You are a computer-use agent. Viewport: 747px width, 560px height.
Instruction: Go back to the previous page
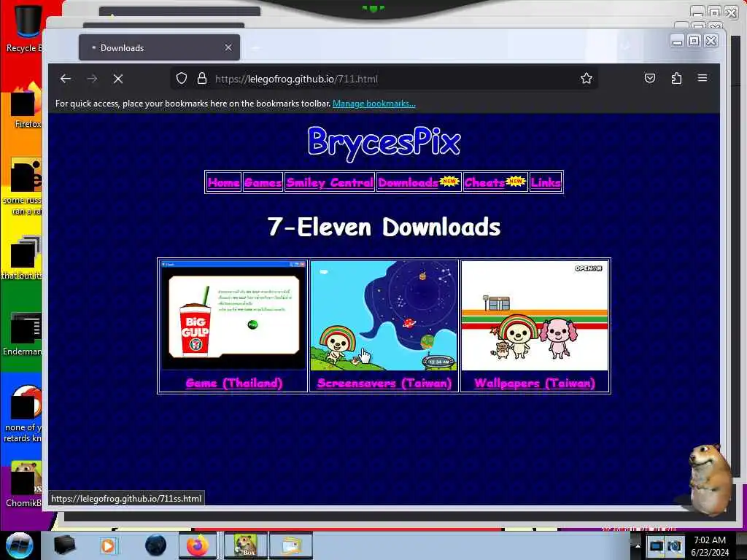tap(66, 79)
